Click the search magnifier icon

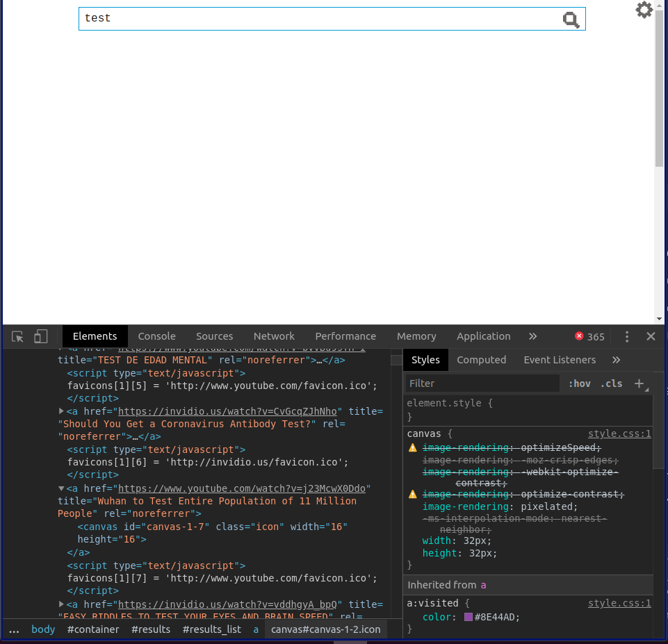[x=570, y=19]
